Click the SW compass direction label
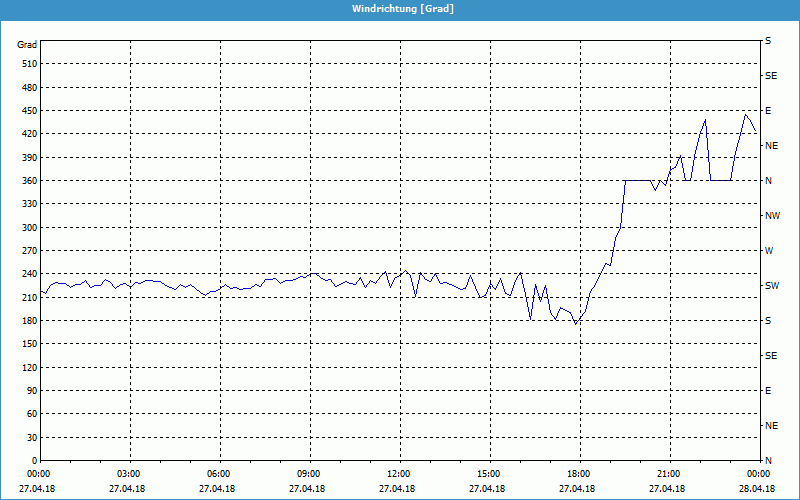Image resolution: width=800 pixels, height=500 pixels. 772,286
